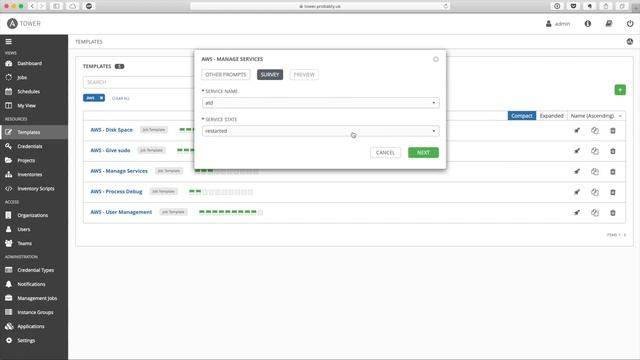Viewport: 640px width, 360px height.
Task: Open the Name (Ascending) sort dropdown
Action: (596, 116)
